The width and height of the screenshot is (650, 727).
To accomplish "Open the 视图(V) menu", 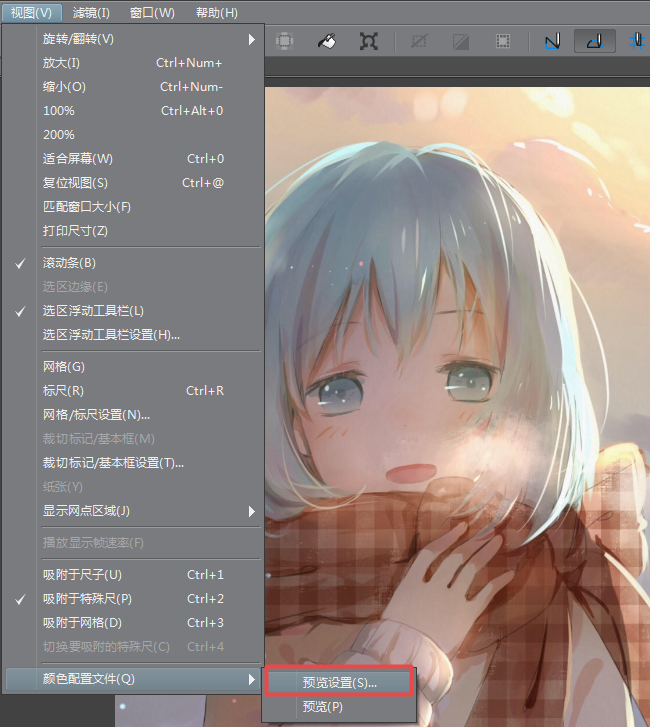I will point(32,13).
